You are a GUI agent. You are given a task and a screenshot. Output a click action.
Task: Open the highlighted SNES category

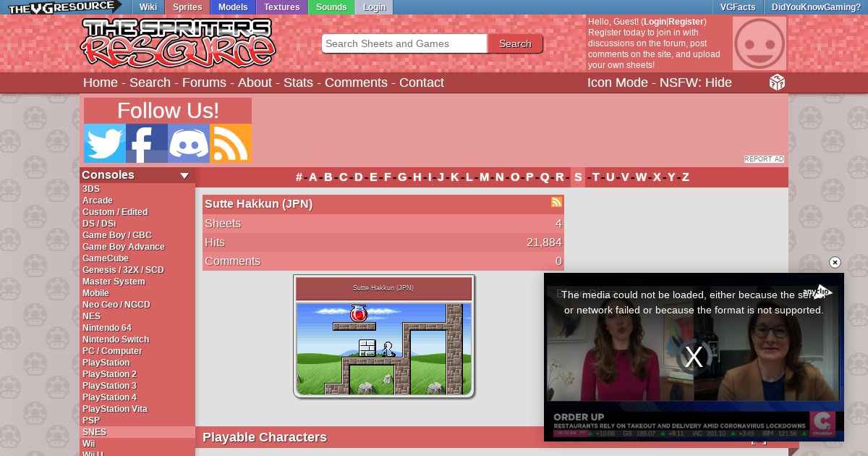tap(137, 432)
